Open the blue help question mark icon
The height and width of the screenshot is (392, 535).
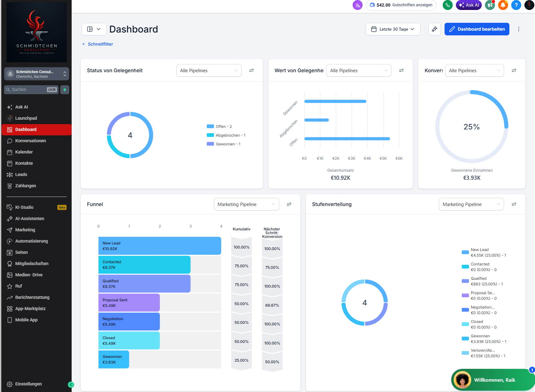coord(516,5)
